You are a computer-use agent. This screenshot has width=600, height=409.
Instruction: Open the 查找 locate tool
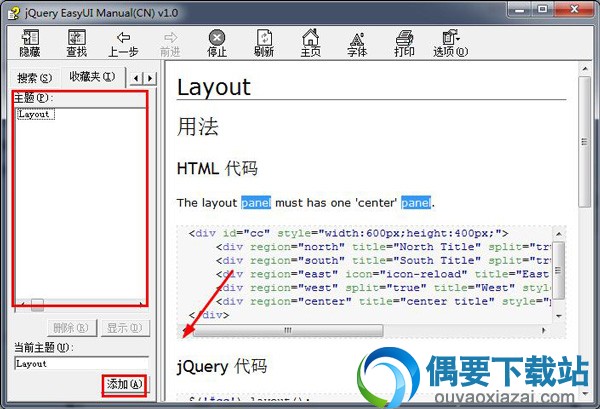77,43
